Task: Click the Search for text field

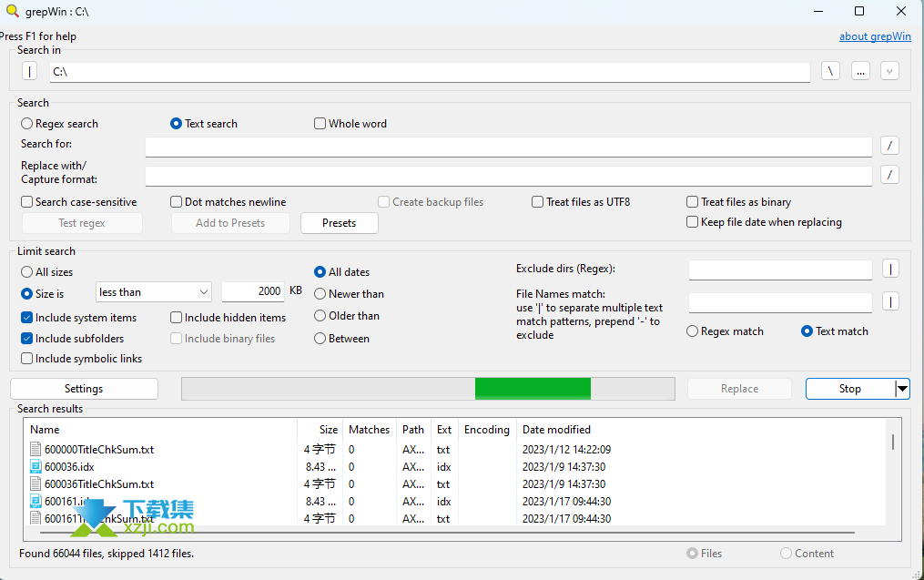Action: (x=509, y=147)
